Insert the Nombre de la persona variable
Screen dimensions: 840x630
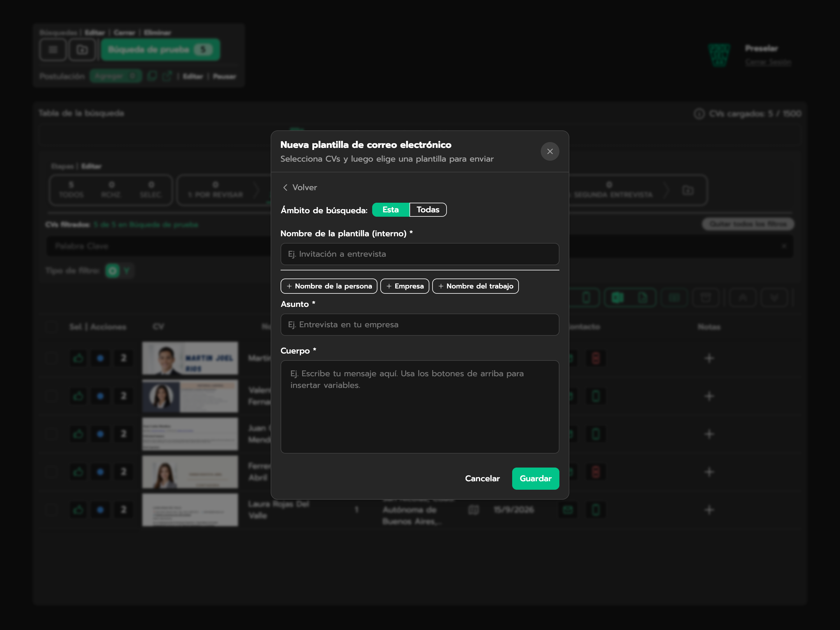click(329, 286)
